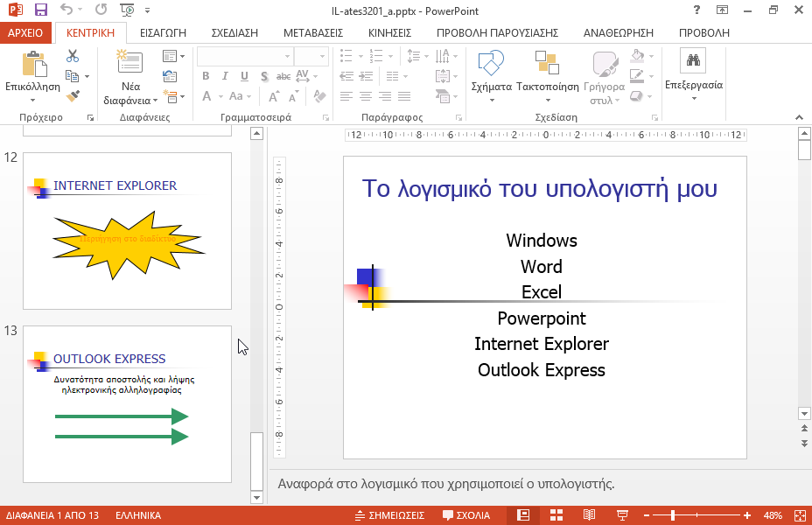Image resolution: width=812 pixels, height=525 pixels.
Task: Toggle Align Right paragraph alignment
Action: click(385, 95)
